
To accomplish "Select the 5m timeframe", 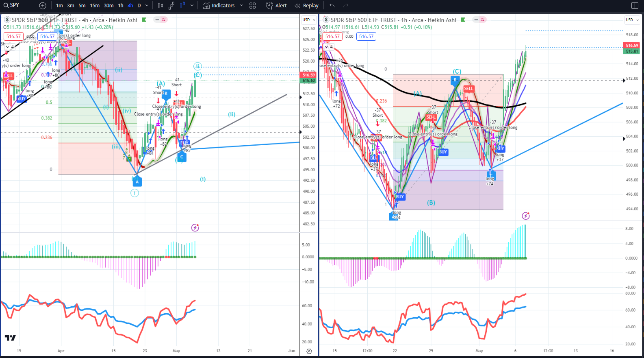I will click(x=82, y=6).
